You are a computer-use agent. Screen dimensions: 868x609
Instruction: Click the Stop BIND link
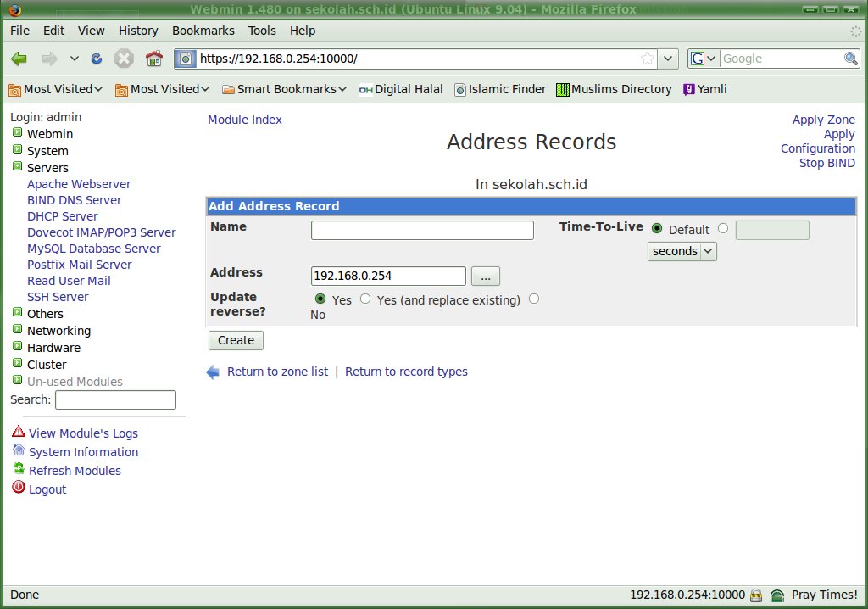point(826,163)
